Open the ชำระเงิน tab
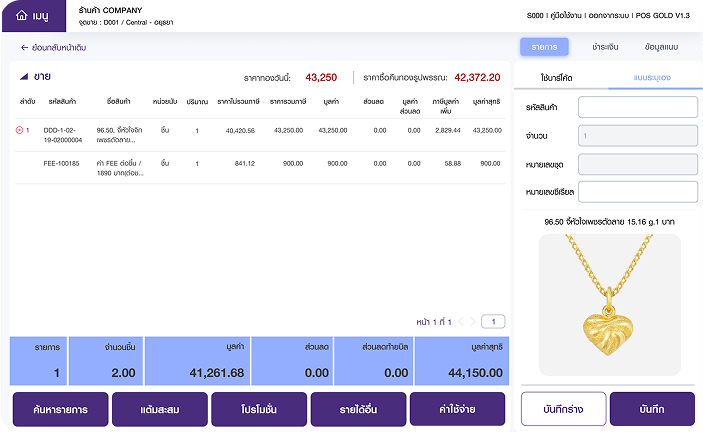The height and width of the screenshot is (432, 703). coord(604,47)
